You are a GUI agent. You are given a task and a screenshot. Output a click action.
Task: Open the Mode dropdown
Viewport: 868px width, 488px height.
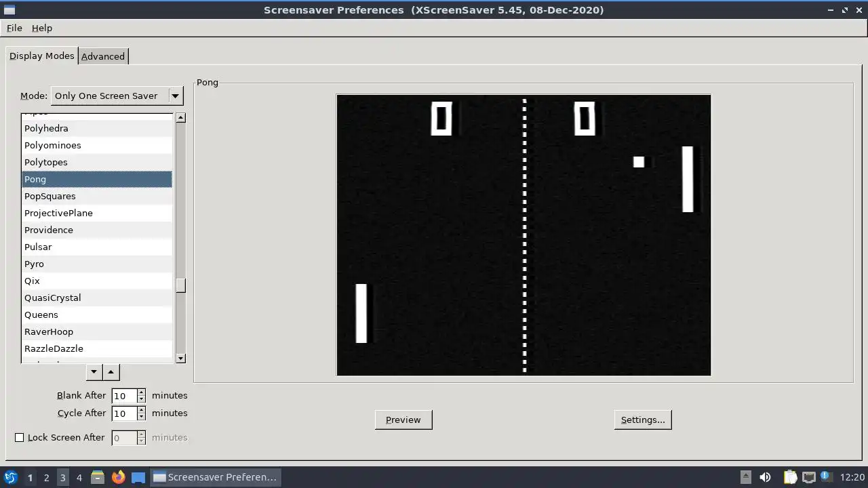pos(117,96)
